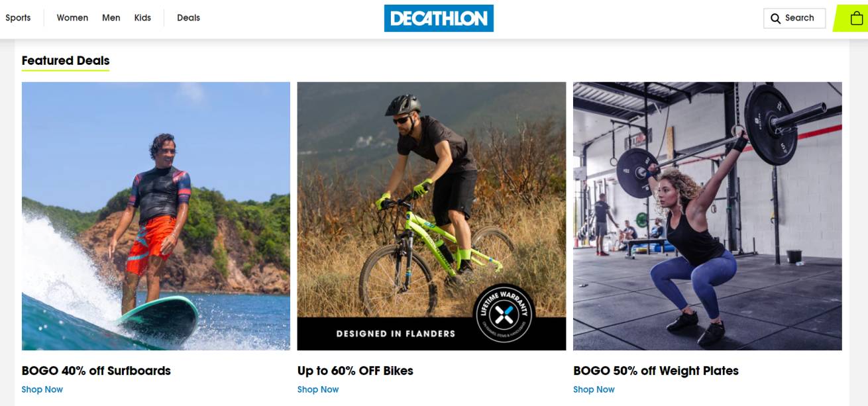Open the shopping bag cart icon
The image size is (868, 406).
click(x=856, y=19)
